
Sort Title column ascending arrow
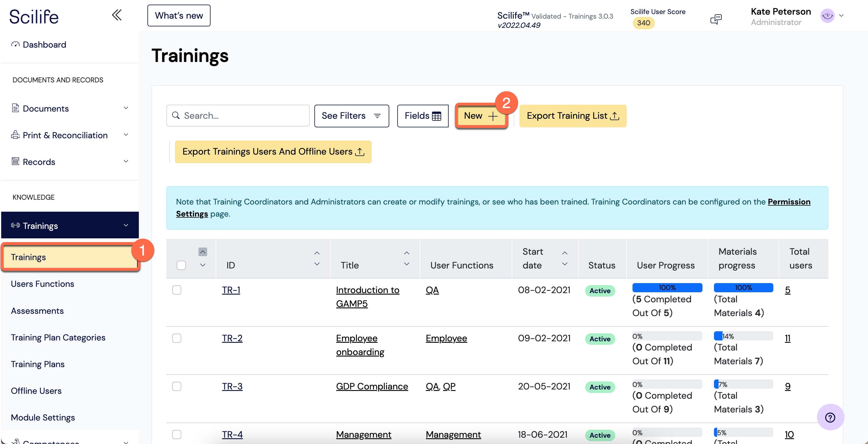407,253
